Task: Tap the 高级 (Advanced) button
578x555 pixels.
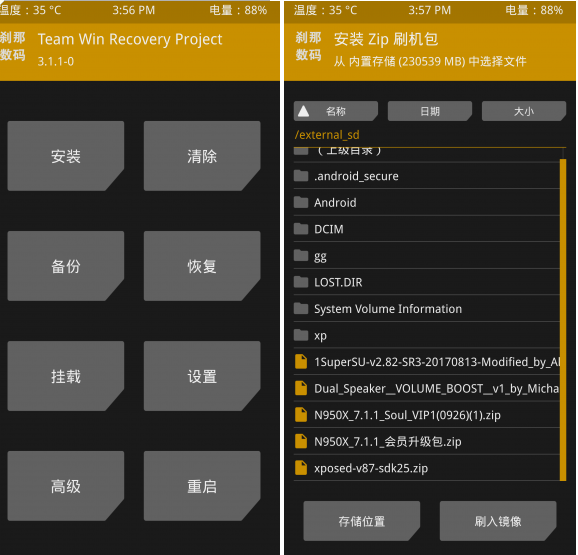Action: coord(66,486)
